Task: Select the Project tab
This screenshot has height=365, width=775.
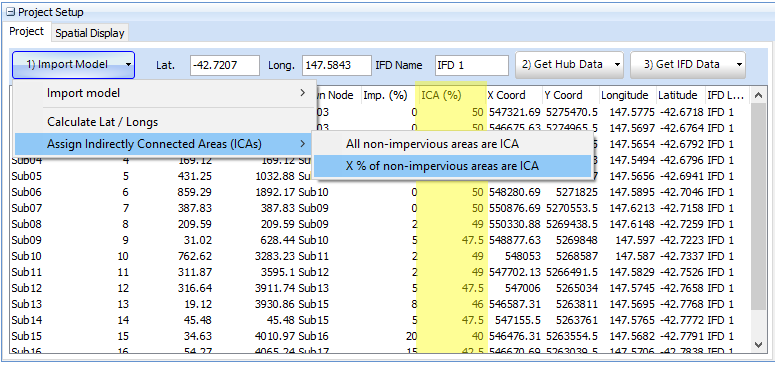Action: [x=27, y=31]
